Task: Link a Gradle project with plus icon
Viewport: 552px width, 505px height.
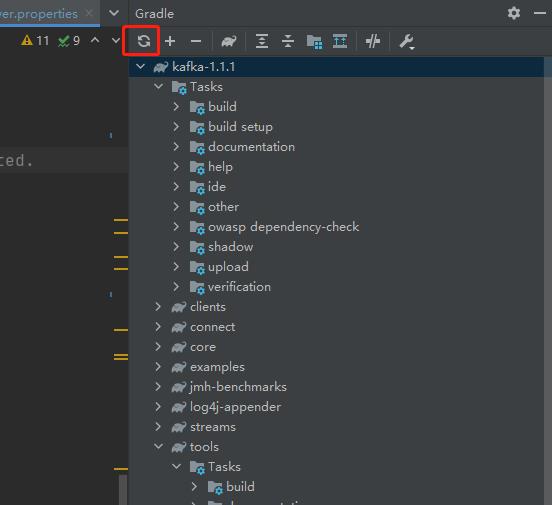Action: [170, 41]
